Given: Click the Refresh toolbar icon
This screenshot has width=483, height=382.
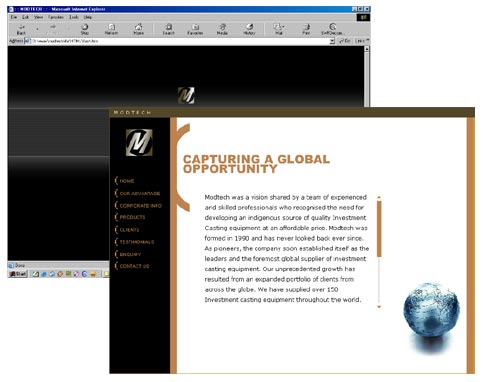Looking at the screenshot, I should (x=111, y=29).
